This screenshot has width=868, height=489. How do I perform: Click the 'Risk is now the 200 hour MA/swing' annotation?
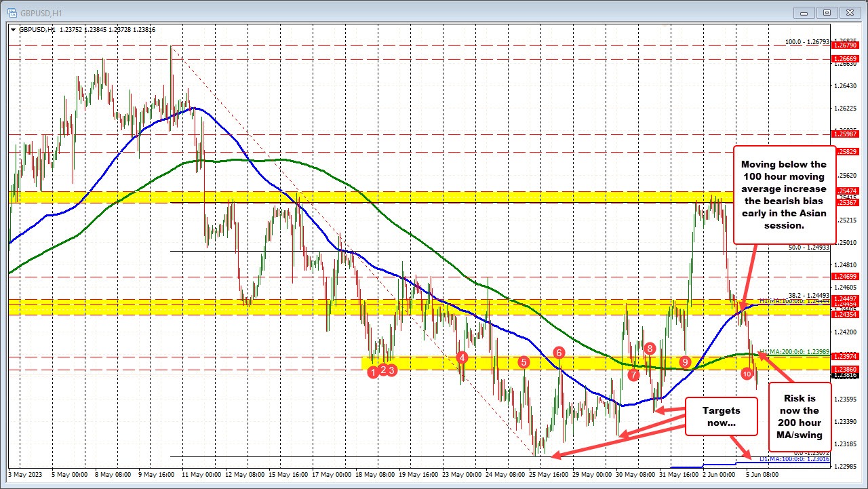click(799, 416)
